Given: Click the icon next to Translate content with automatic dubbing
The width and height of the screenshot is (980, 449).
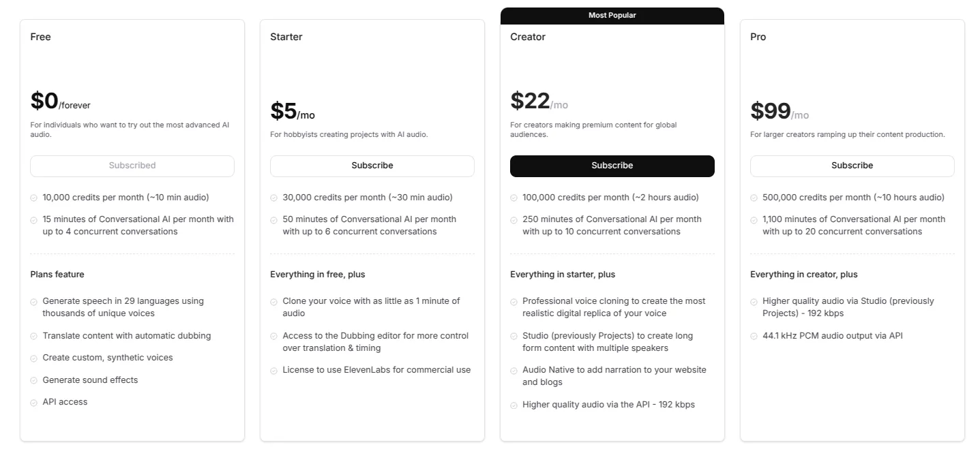Looking at the screenshot, I should click(x=33, y=336).
